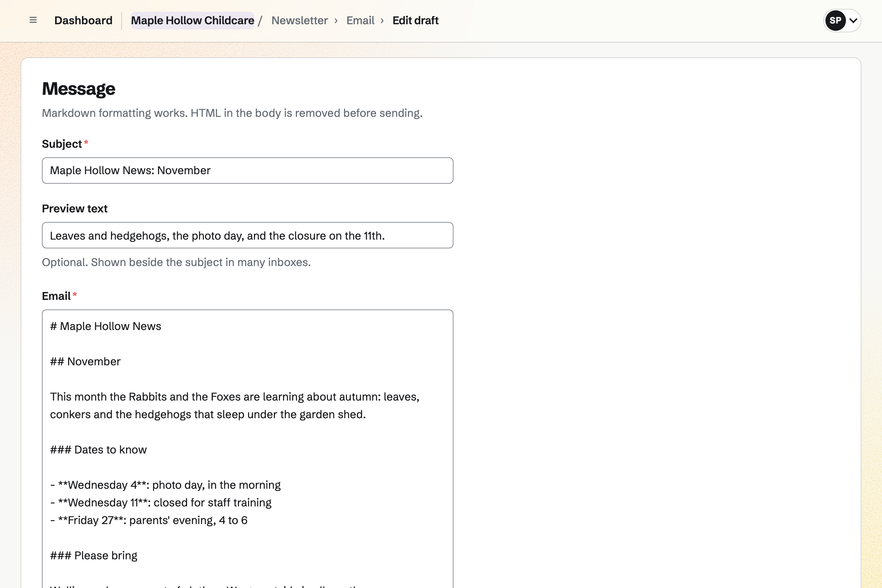Image resolution: width=882 pixels, height=588 pixels.
Task: Click the Preview text label
Action: [x=75, y=208]
